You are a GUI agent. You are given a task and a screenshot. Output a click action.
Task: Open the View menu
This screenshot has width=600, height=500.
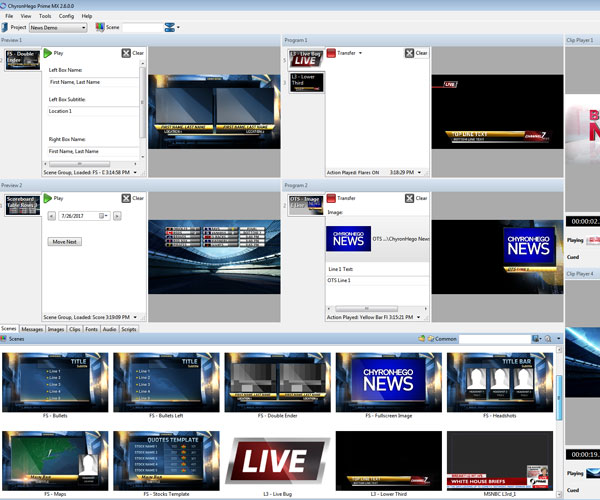[26, 16]
